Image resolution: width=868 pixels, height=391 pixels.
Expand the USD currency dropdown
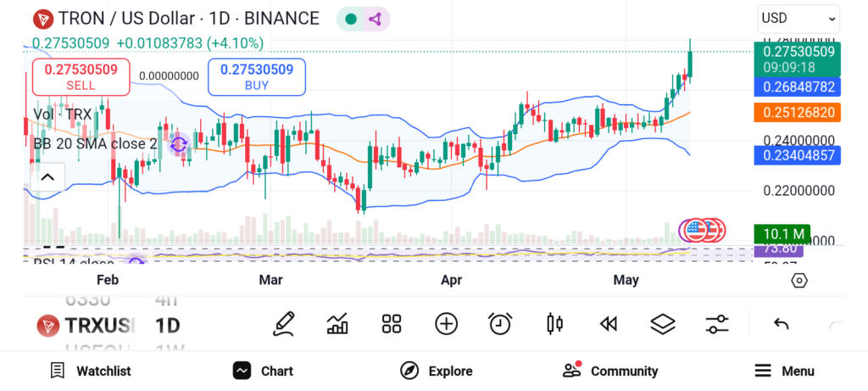coord(798,18)
